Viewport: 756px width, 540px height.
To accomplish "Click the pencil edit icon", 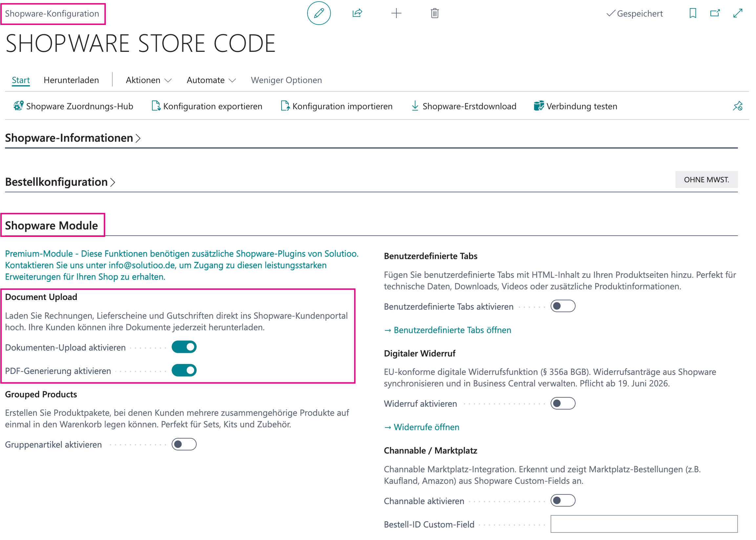I will [x=318, y=13].
